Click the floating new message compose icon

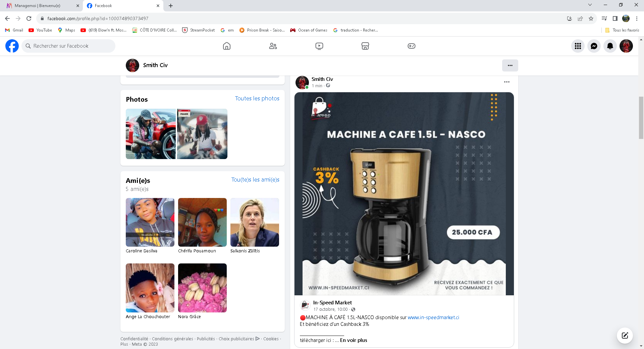coord(625,336)
